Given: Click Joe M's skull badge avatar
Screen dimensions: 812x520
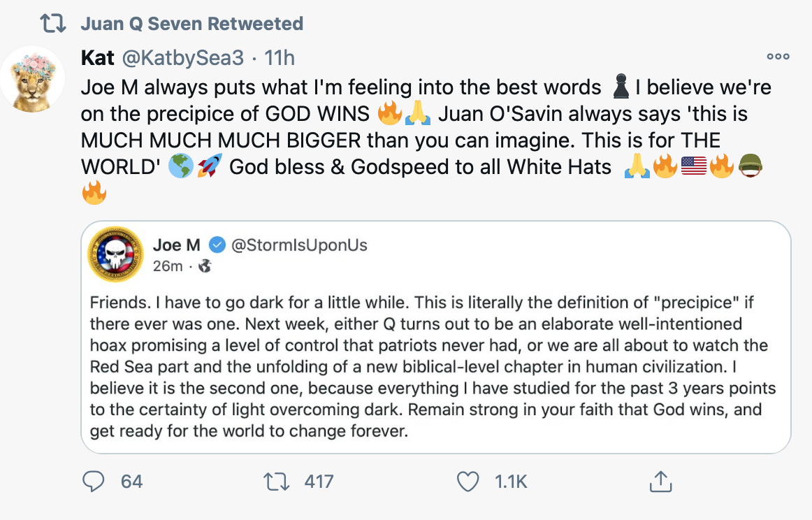Looking at the screenshot, I should coord(115,254).
